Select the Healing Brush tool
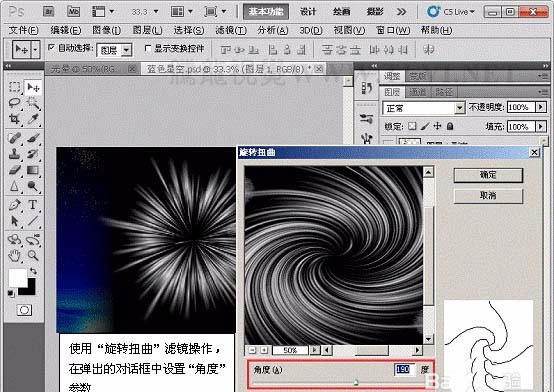Viewport: 554px width, 392px height. tap(14, 138)
